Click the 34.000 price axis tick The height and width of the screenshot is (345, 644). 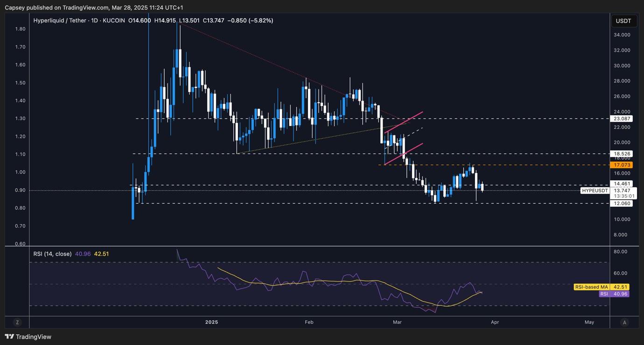(623, 35)
